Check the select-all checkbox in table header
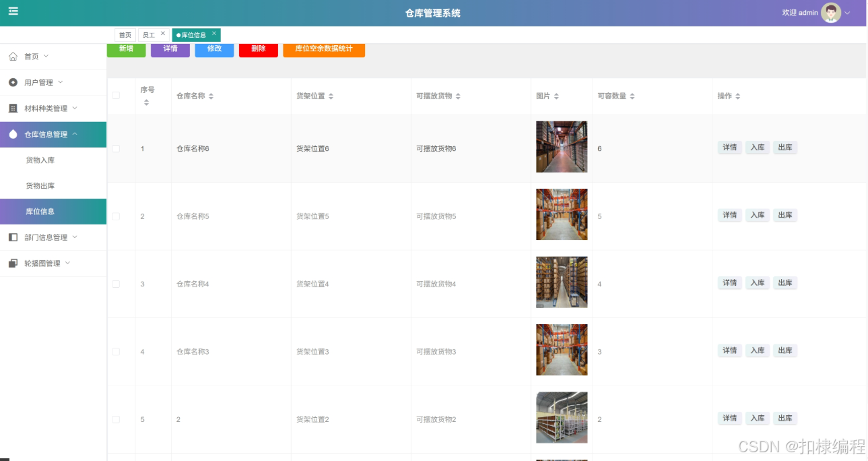868x461 pixels. click(x=115, y=95)
